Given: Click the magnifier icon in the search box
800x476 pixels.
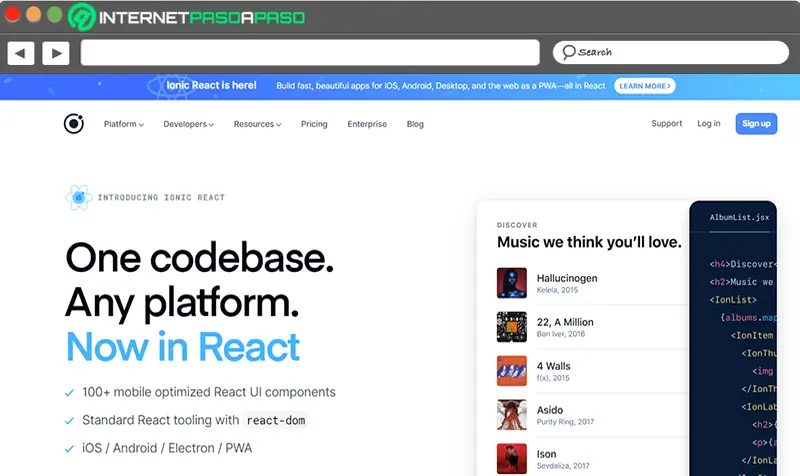Looking at the screenshot, I should [568, 52].
